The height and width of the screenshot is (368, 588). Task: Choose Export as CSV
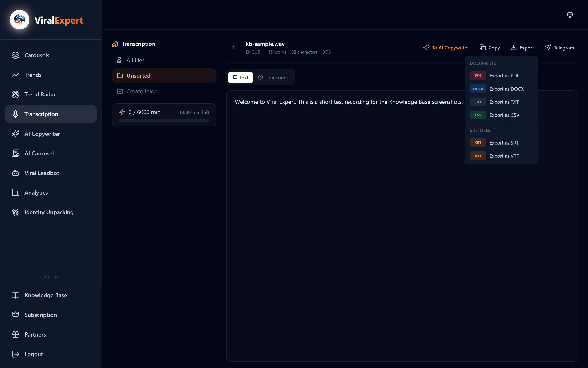(501, 115)
